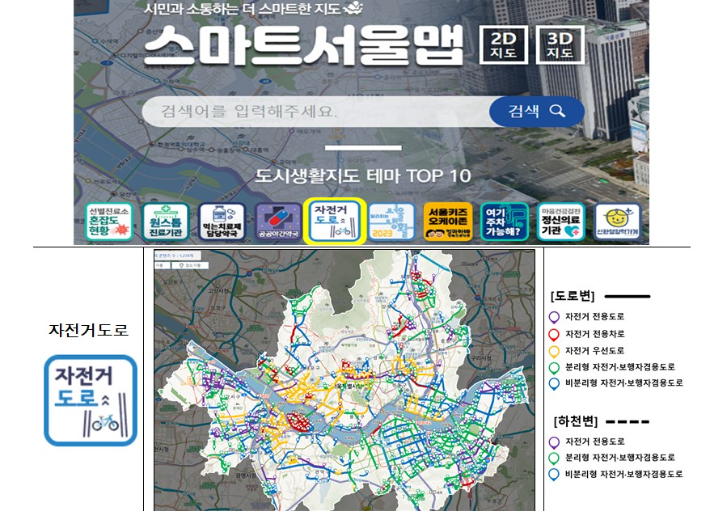Click the Seoul bicycle road map image

pyautogui.click(x=344, y=380)
